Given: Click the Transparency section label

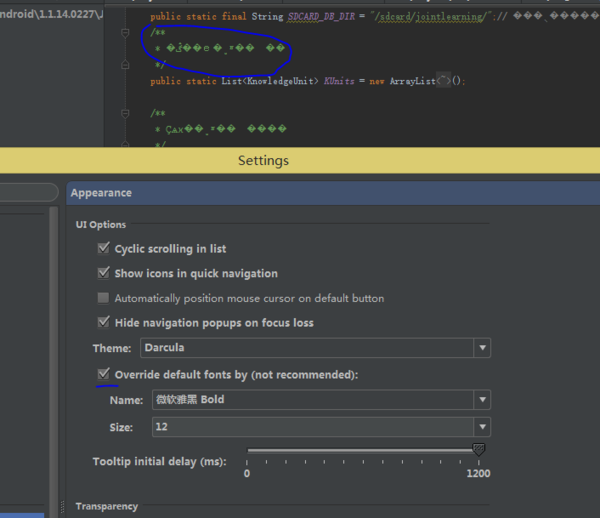Looking at the screenshot, I should [x=107, y=506].
